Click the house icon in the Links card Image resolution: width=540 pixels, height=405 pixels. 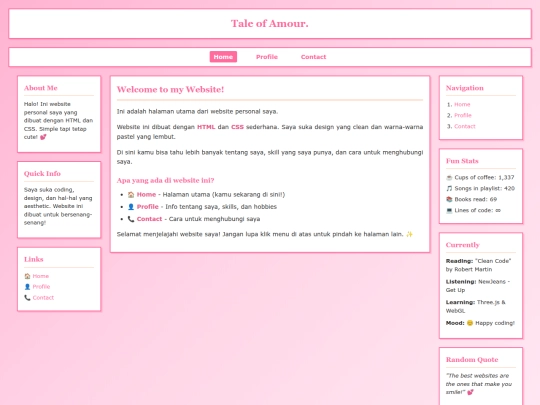click(28, 276)
